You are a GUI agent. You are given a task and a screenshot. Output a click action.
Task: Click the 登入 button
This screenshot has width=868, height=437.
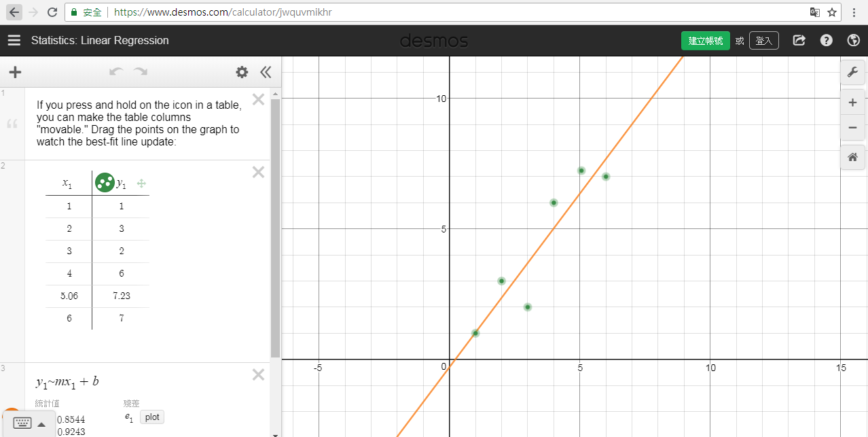pyautogui.click(x=764, y=41)
